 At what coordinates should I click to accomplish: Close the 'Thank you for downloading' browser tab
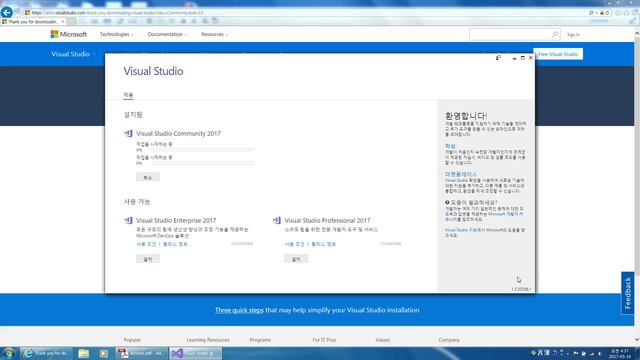(63, 22)
